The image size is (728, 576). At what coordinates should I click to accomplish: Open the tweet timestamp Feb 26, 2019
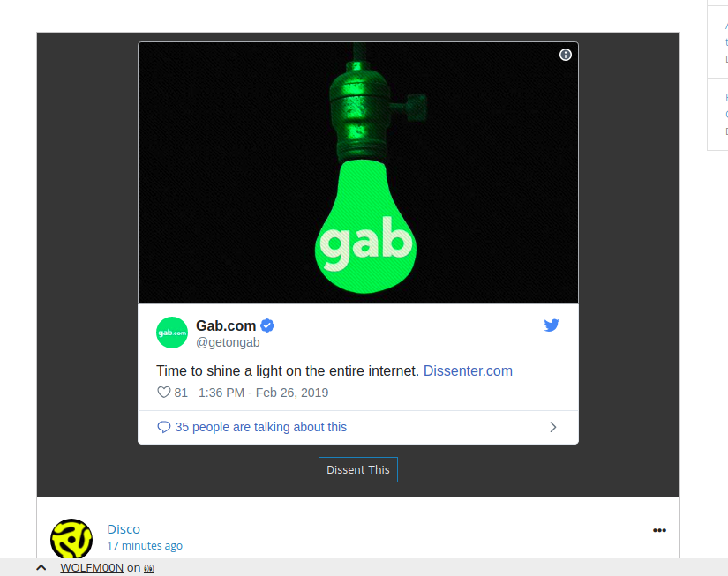(263, 393)
